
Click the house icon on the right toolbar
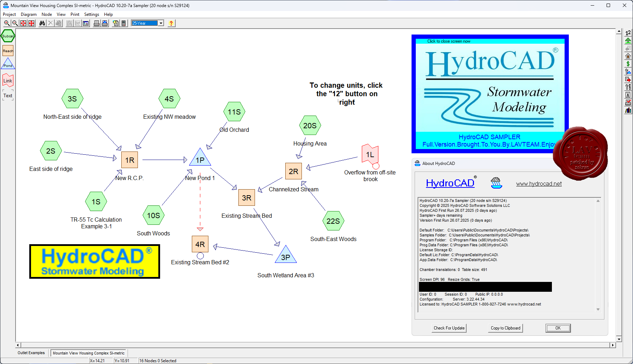tap(628, 56)
